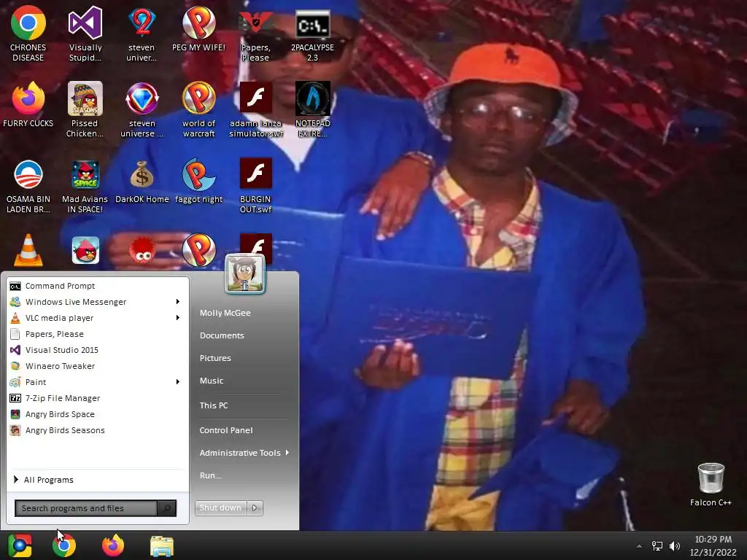This screenshot has width=747, height=560.
Task: Open Music from Start menu
Action: point(211,381)
